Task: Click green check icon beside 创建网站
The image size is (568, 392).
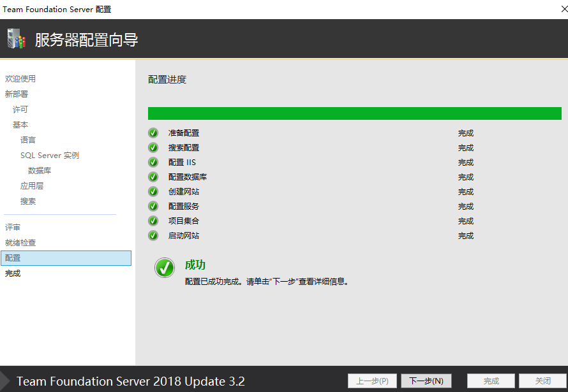Action: click(153, 192)
